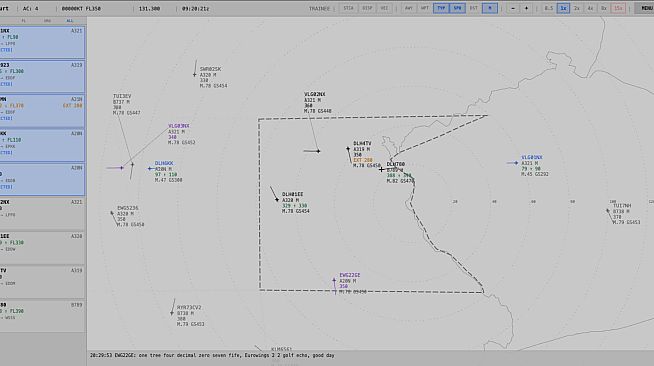Click the TRAINEE label in top toolbar

click(x=319, y=8)
